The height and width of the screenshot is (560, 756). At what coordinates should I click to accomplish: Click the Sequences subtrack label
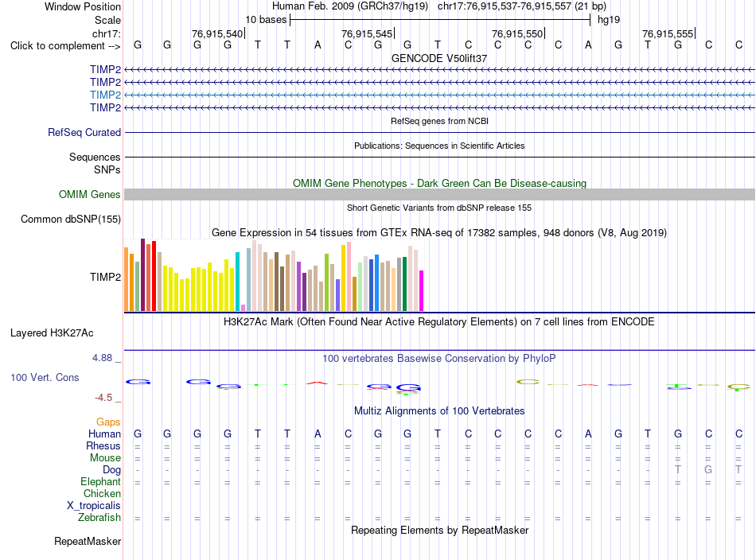coord(95,157)
